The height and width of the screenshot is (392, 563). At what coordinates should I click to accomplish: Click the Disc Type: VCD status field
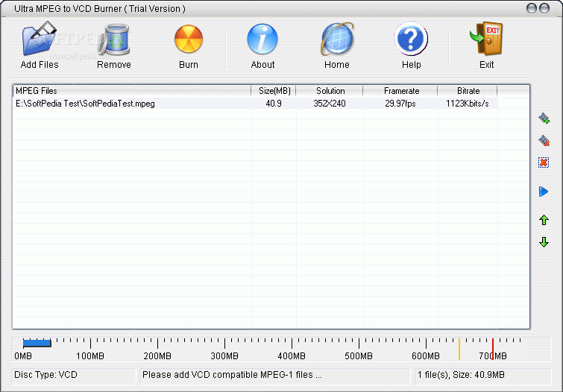74,375
